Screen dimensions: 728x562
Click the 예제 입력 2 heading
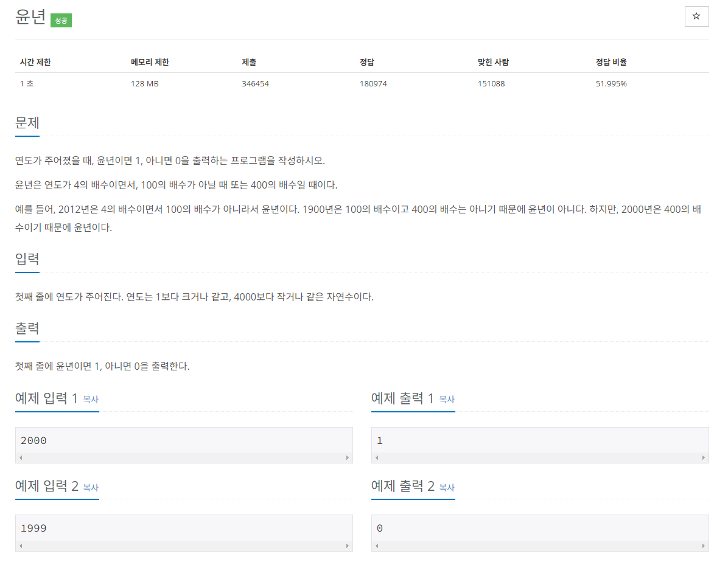coord(47,486)
